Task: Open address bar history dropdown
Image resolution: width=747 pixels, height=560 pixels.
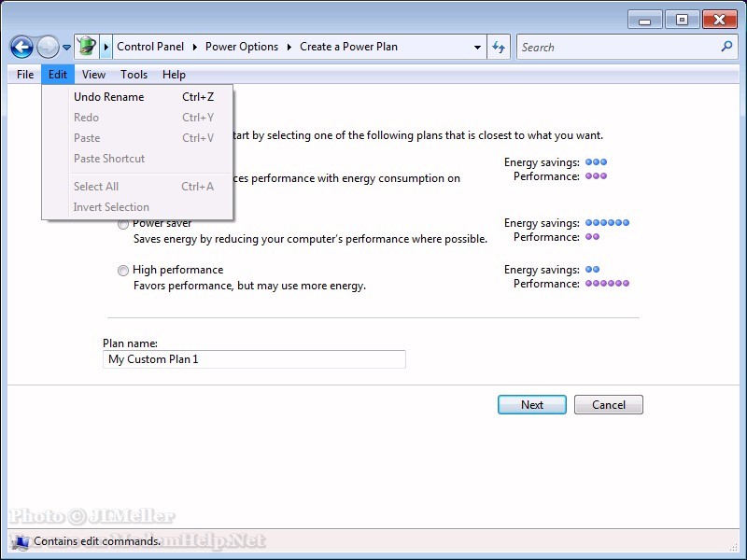Action: [477, 48]
